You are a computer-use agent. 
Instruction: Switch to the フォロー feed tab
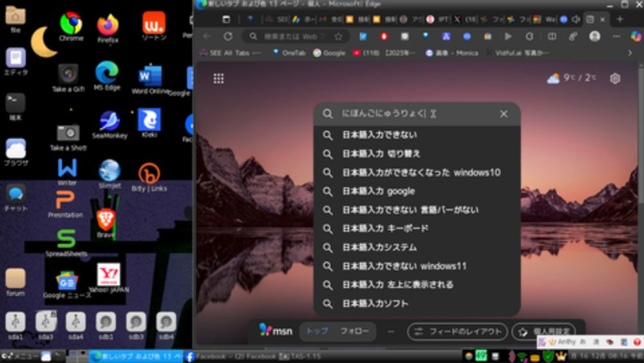[354, 331]
